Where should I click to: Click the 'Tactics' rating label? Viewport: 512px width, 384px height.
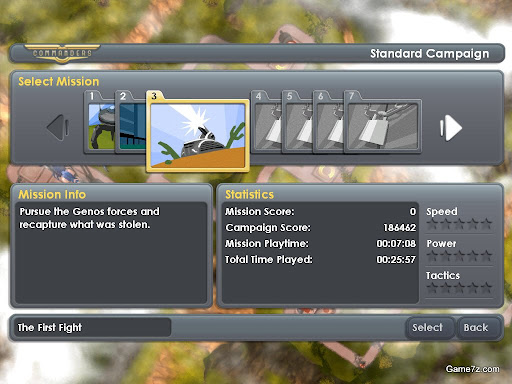pos(443,275)
